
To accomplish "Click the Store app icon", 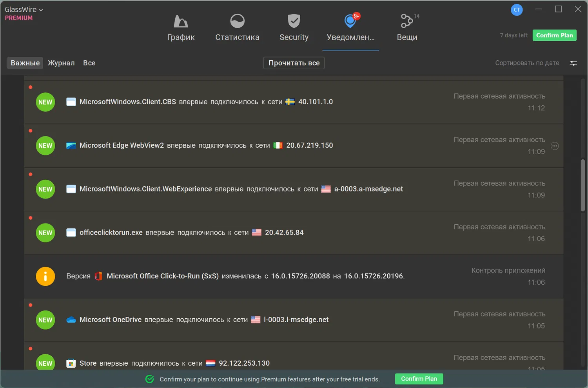I will (x=71, y=363).
